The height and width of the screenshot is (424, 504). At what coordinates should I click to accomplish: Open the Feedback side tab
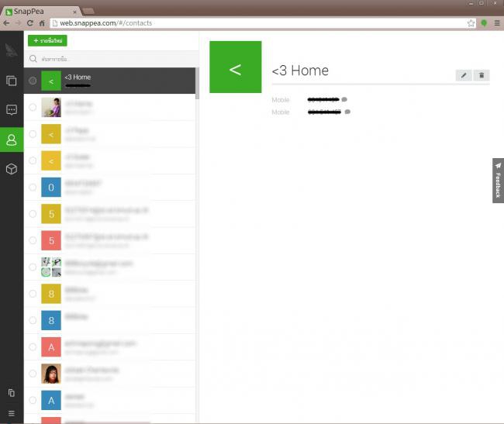(x=498, y=181)
